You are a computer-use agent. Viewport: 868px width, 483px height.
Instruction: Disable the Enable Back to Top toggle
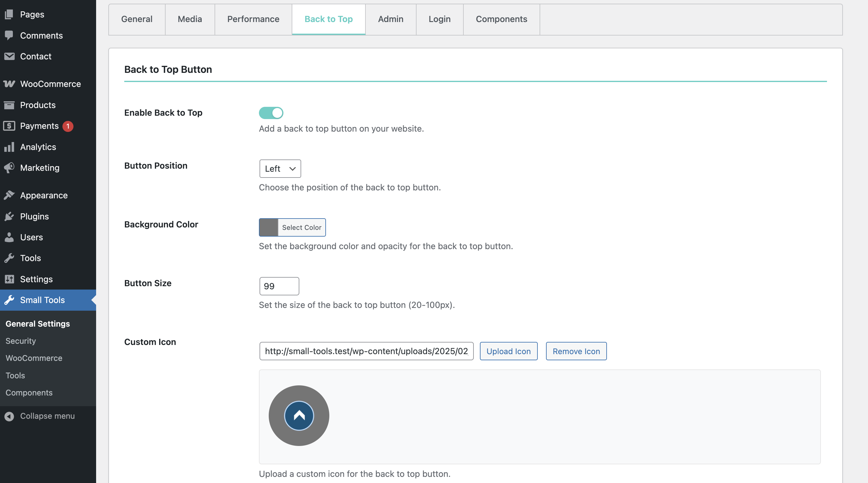[x=271, y=113]
